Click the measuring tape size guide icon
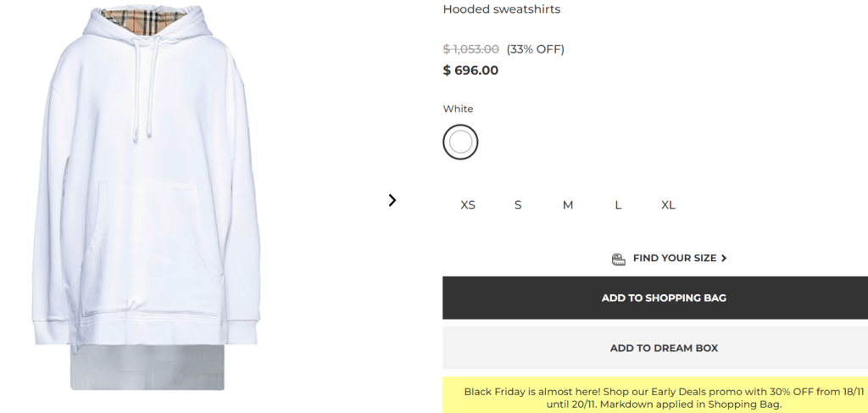The image size is (868, 413). pos(619,259)
